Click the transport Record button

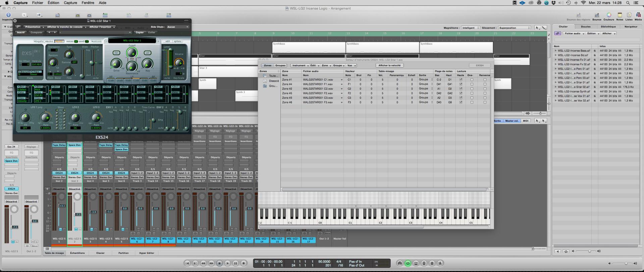click(x=244, y=264)
